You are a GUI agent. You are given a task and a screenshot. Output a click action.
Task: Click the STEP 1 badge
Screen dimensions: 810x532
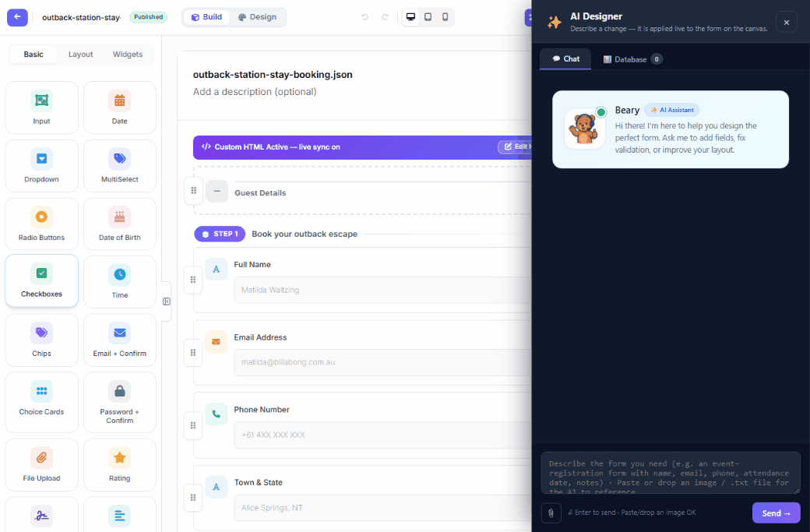[220, 234]
